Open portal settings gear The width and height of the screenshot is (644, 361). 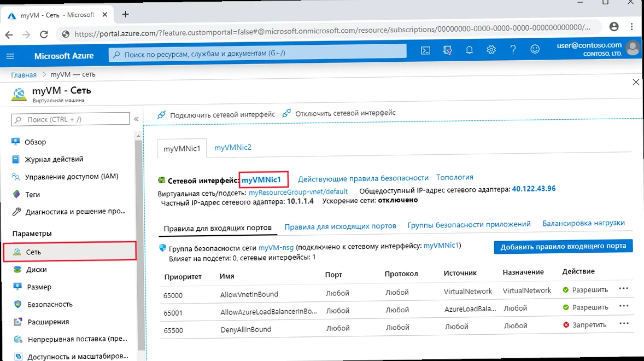[491, 50]
